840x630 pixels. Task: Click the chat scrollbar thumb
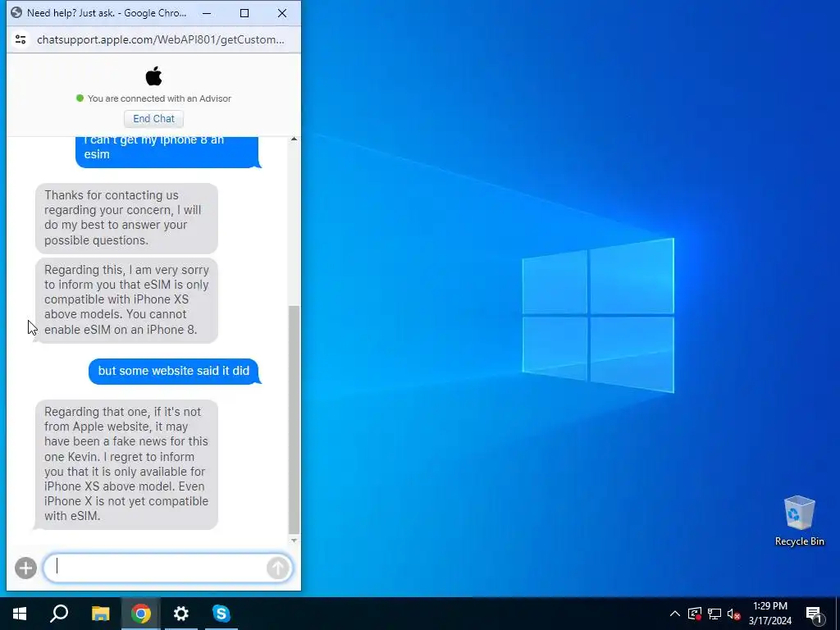coord(294,419)
